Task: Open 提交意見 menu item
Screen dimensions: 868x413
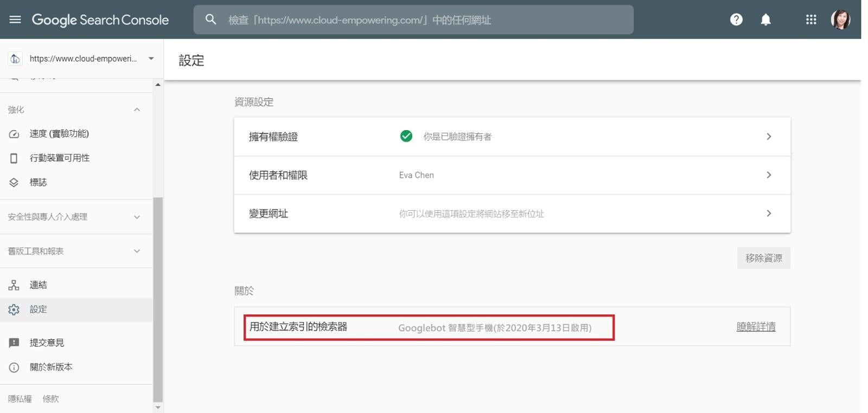Action: pos(76,343)
